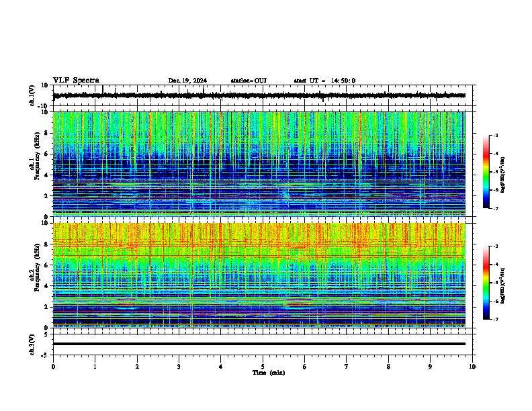Click the ch.1 spectrogram image
Screen dimensions: 532x411
[259, 164]
